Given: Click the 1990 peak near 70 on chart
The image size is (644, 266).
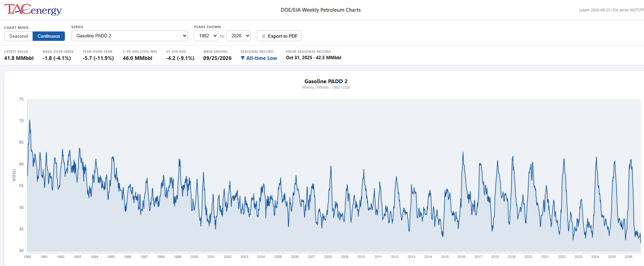Looking at the screenshot, I should coord(30,120).
